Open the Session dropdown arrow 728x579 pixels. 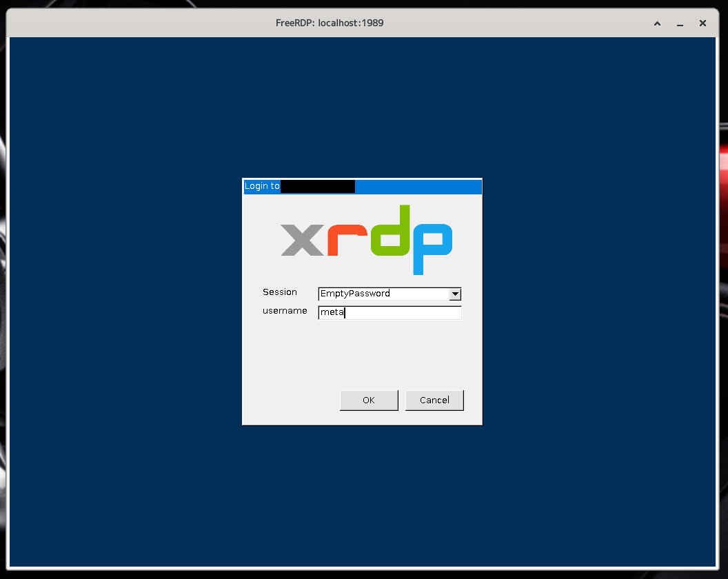coord(455,294)
